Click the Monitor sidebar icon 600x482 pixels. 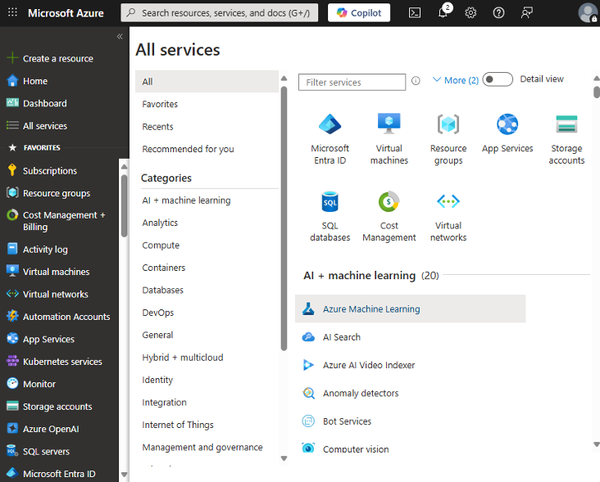pos(12,383)
